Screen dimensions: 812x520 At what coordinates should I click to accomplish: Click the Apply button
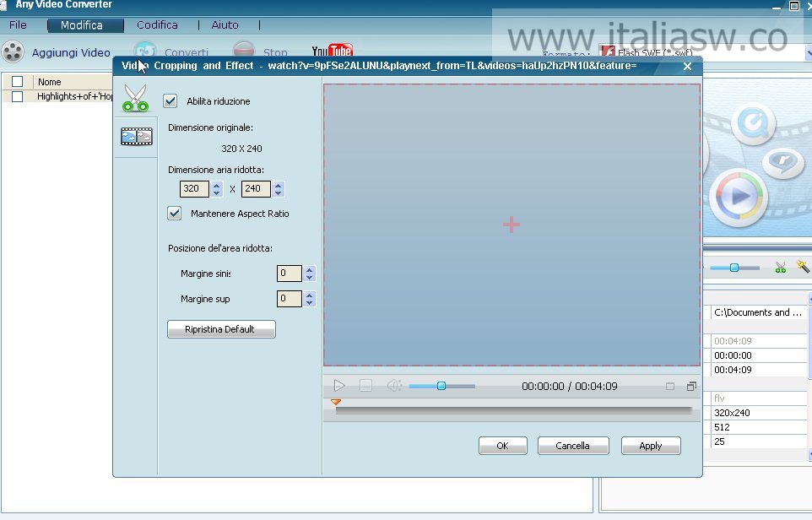click(x=651, y=446)
